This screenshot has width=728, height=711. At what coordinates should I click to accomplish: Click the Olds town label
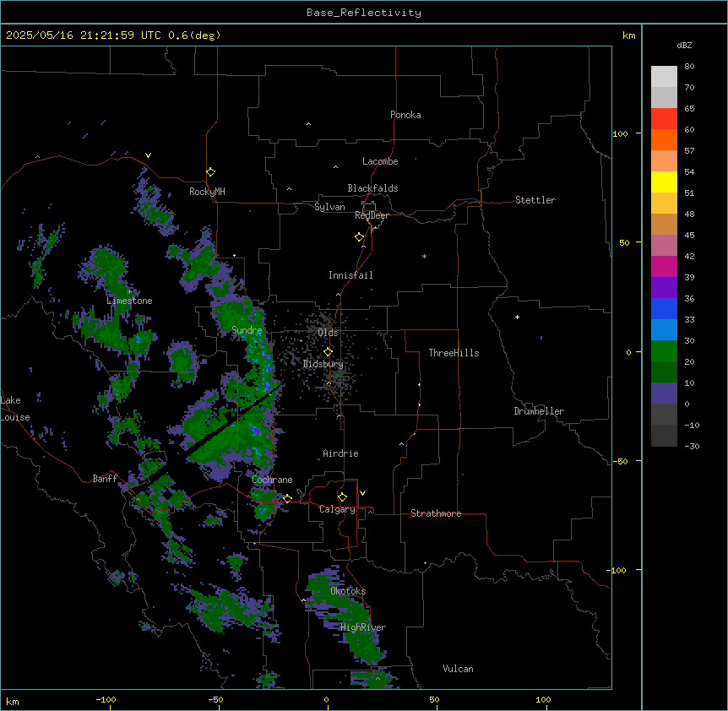(x=328, y=333)
